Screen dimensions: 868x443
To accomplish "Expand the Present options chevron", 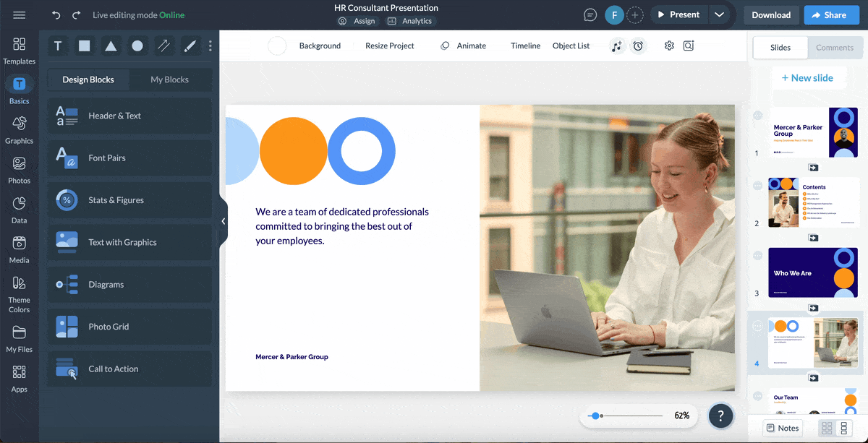I will (x=720, y=14).
